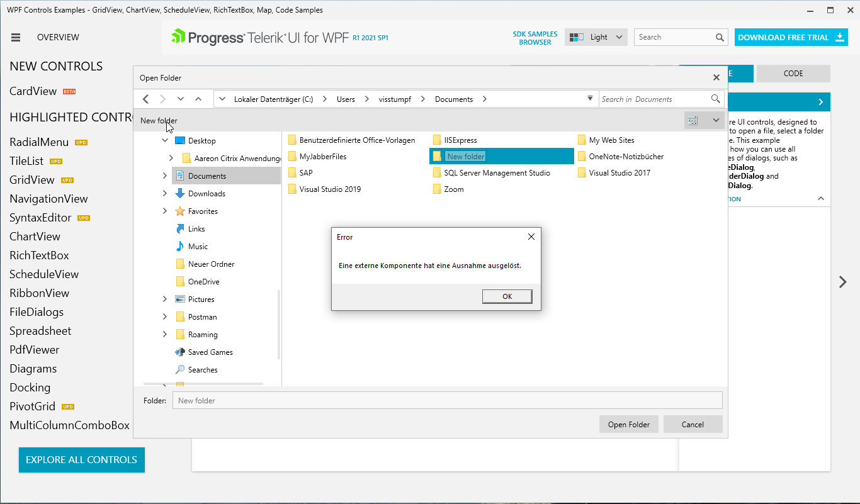Open the FileDialogs control example

click(37, 312)
